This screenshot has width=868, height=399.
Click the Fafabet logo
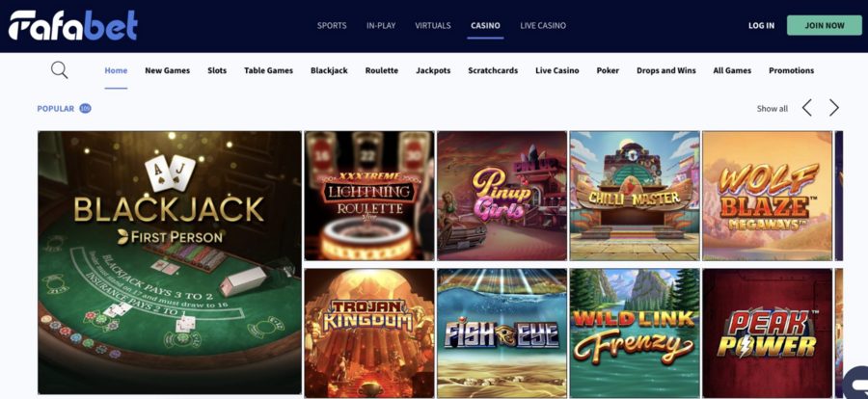point(72,25)
